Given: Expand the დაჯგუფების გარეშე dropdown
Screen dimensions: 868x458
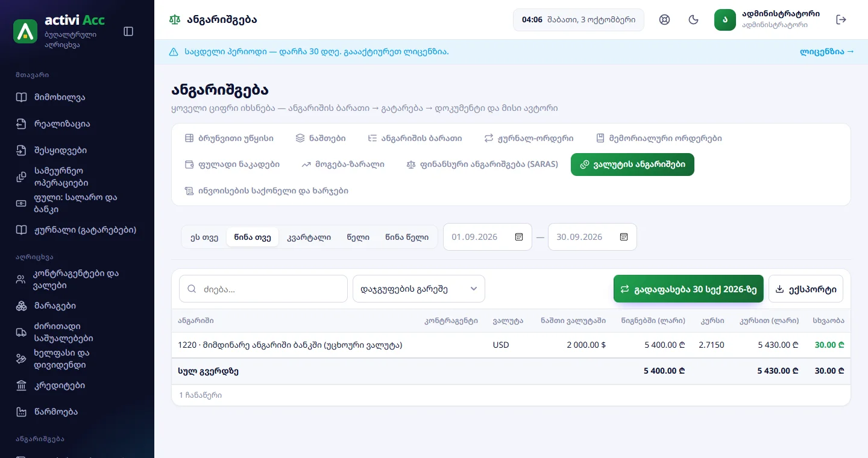Looking at the screenshot, I should [419, 289].
